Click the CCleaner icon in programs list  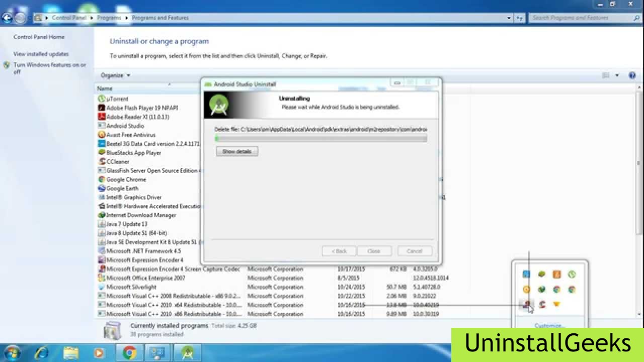pyautogui.click(x=101, y=161)
